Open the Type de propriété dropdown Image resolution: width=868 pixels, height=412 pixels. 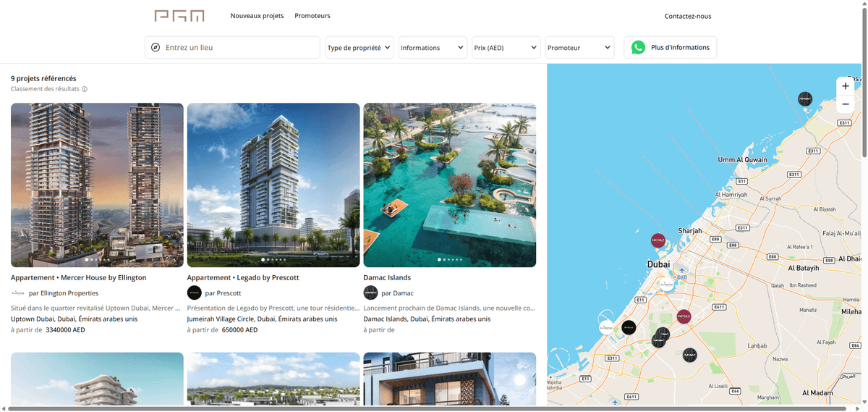pyautogui.click(x=359, y=48)
